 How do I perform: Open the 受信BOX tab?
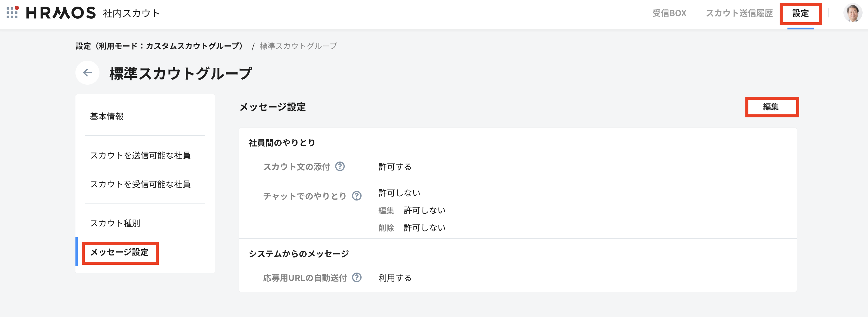tap(669, 13)
